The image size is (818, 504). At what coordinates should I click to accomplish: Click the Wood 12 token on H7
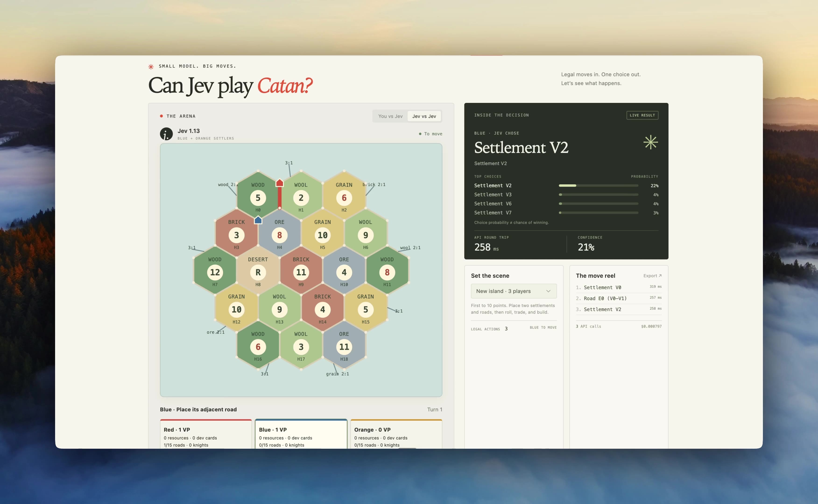coord(215,272)
